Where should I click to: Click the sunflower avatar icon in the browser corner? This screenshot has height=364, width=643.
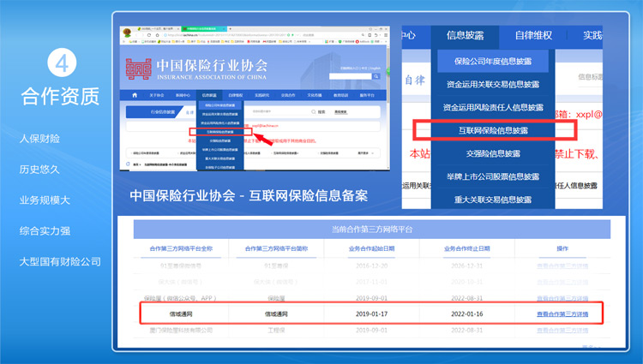(127, 33)
